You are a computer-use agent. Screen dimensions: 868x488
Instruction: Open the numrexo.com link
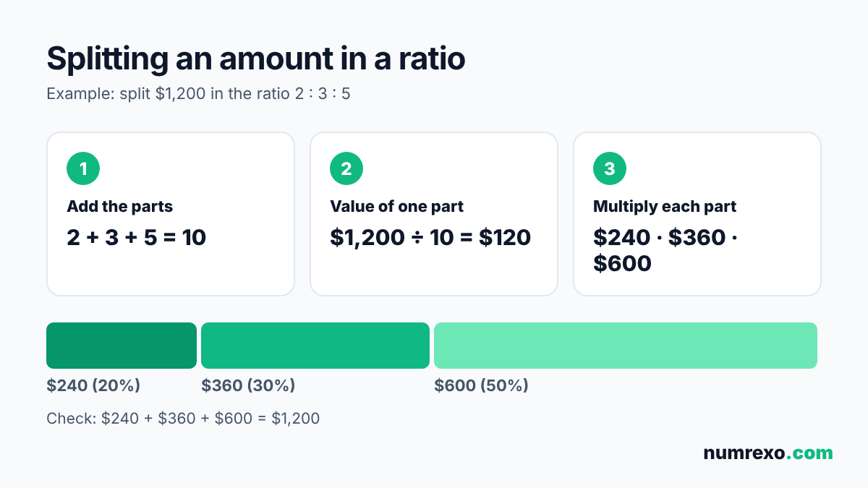(x=768, y=453)
